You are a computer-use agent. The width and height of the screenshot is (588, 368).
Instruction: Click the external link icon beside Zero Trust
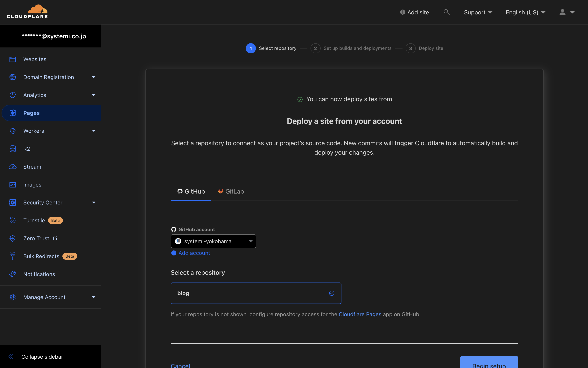coord(55,238)
